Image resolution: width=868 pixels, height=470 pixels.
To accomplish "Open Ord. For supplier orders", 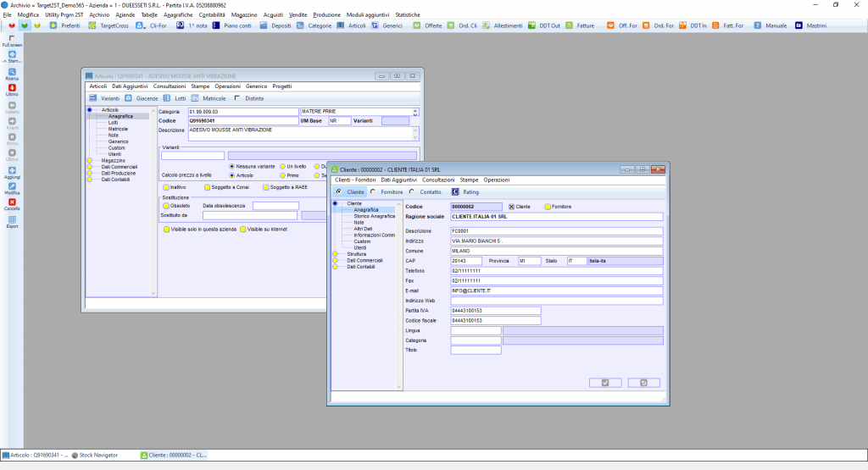I will click(658, 25).
